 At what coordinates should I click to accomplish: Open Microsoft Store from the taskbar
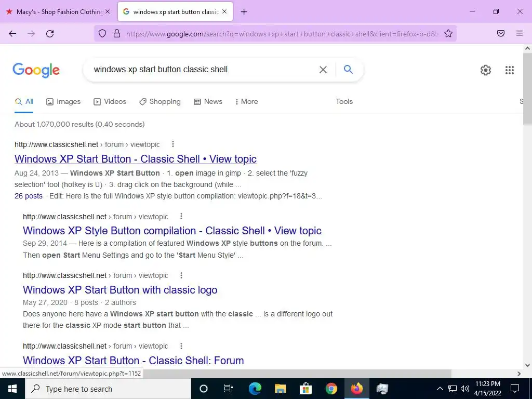pos(305,389)
